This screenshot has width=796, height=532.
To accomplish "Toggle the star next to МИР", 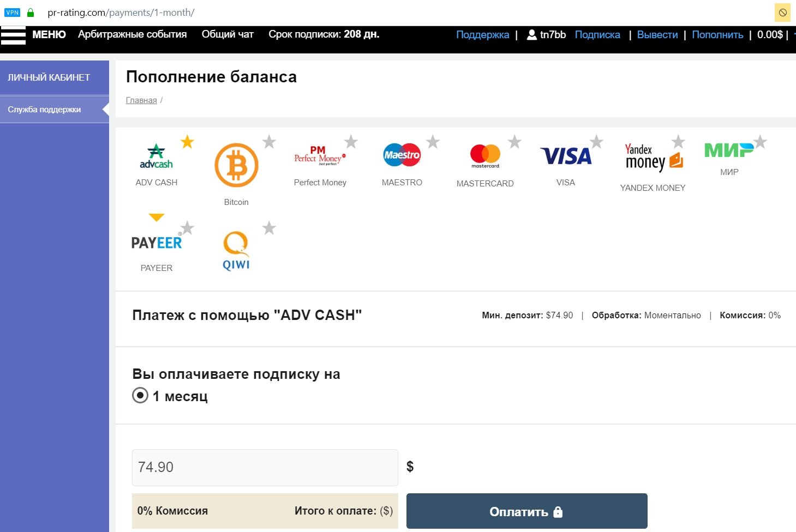I will click(760, 142).
